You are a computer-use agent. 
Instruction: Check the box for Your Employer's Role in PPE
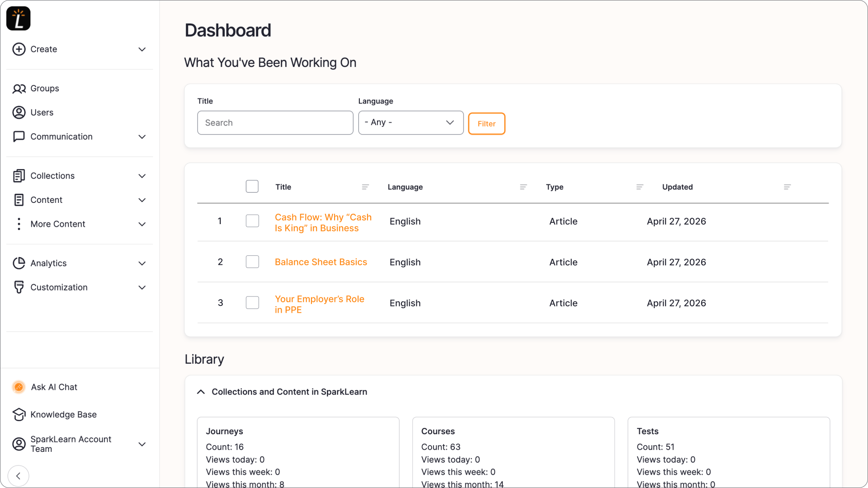coord(252,303)
